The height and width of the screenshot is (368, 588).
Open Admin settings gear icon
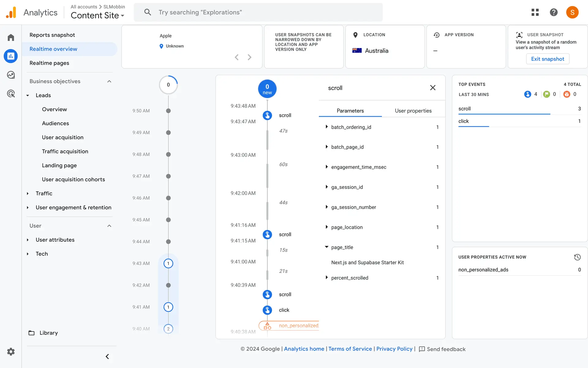coord(11,351)
